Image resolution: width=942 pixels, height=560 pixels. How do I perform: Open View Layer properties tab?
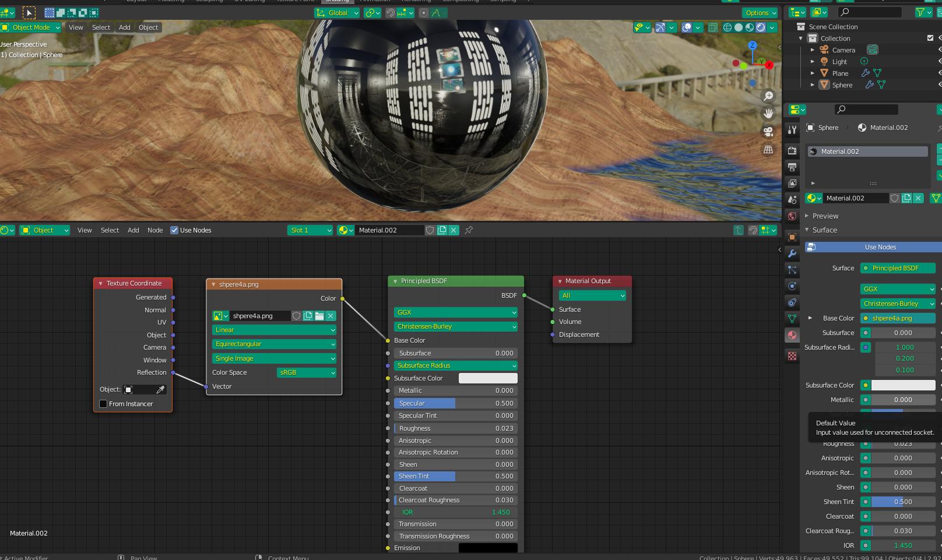tap(792, 184)
